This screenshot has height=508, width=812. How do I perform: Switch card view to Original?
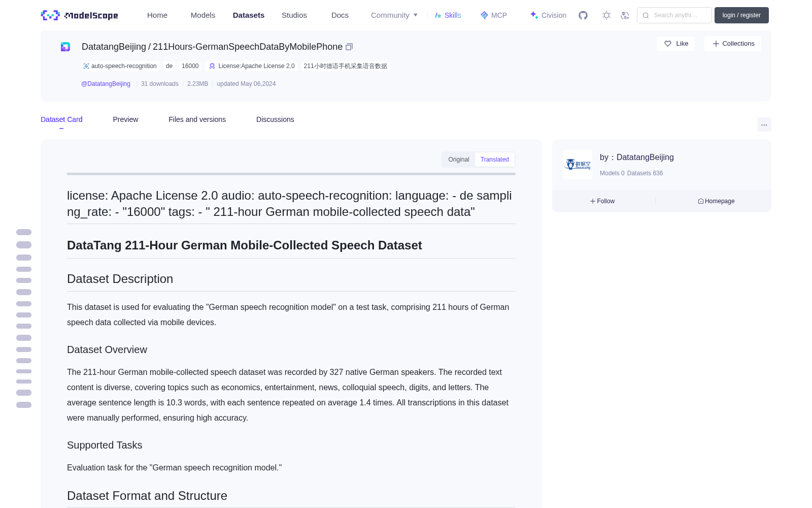tap(459, 160)
